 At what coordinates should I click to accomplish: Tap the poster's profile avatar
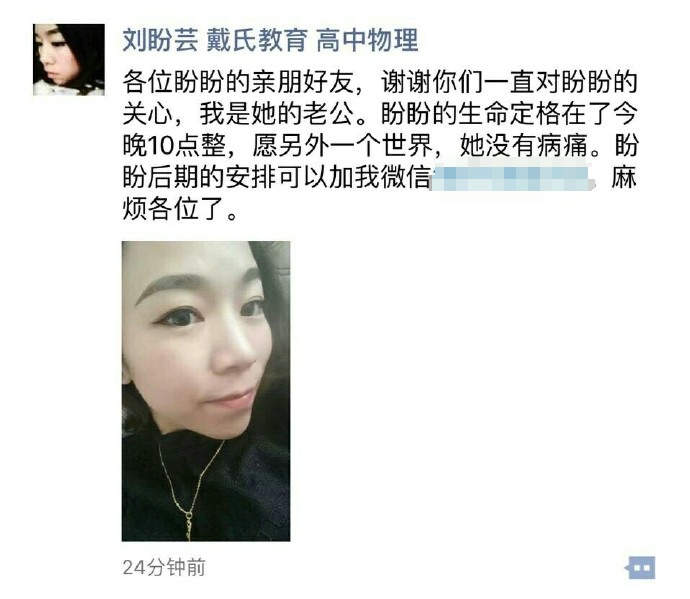point(69,59)
